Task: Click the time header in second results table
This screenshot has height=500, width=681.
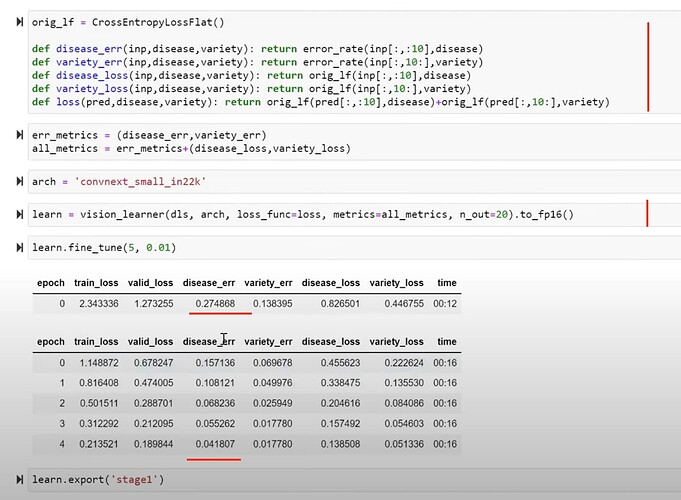Action: click(447, 341)
